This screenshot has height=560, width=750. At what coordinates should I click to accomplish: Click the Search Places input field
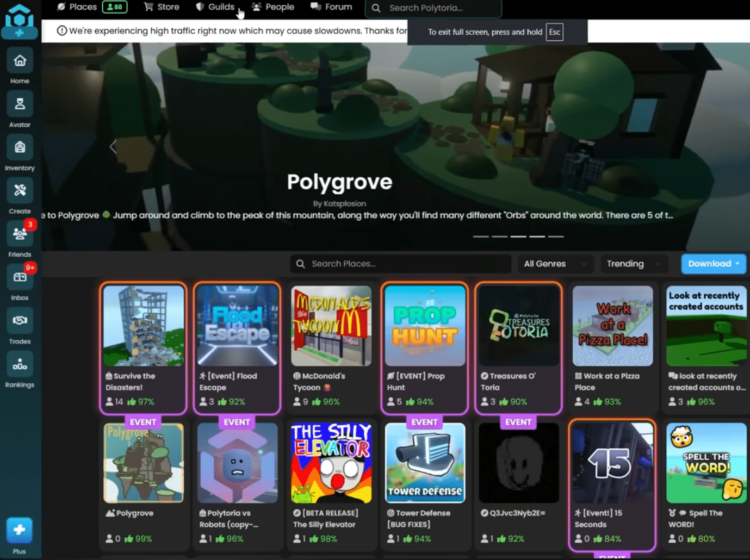pyautogui.click(x=401, y=264)
